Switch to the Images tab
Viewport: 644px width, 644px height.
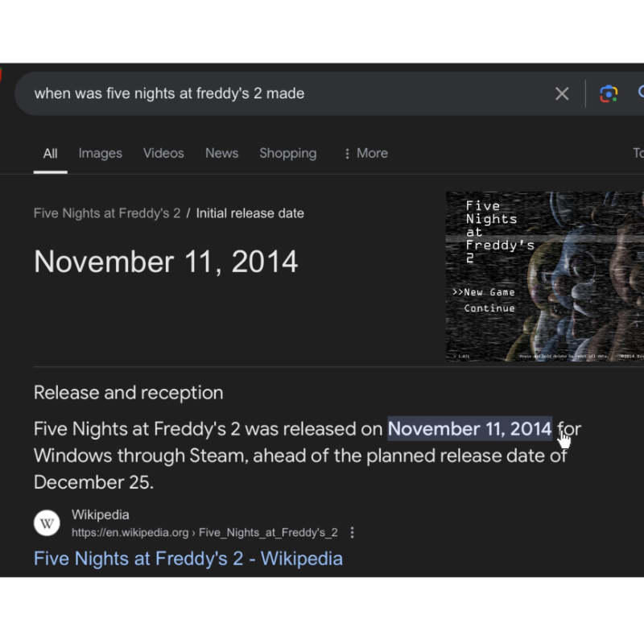(x=101, y=154)
